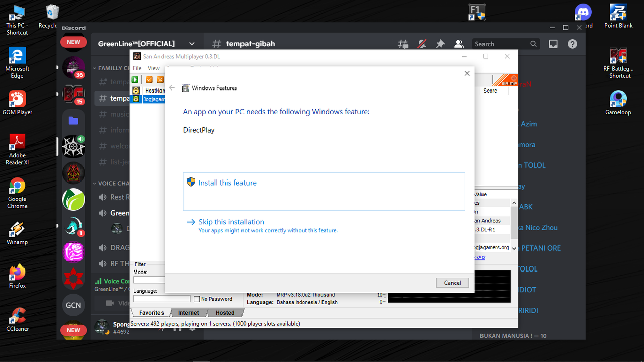
Task: Switch to the Favorites tab
Action: pyautogui.click(x=151, y=313)
